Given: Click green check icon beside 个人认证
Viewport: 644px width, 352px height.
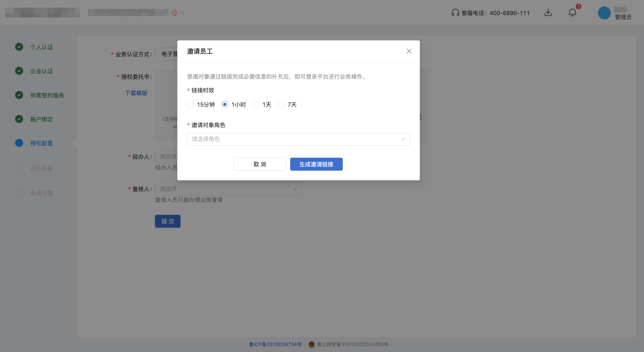Looking at the screenshot, I should pos(19,47).
